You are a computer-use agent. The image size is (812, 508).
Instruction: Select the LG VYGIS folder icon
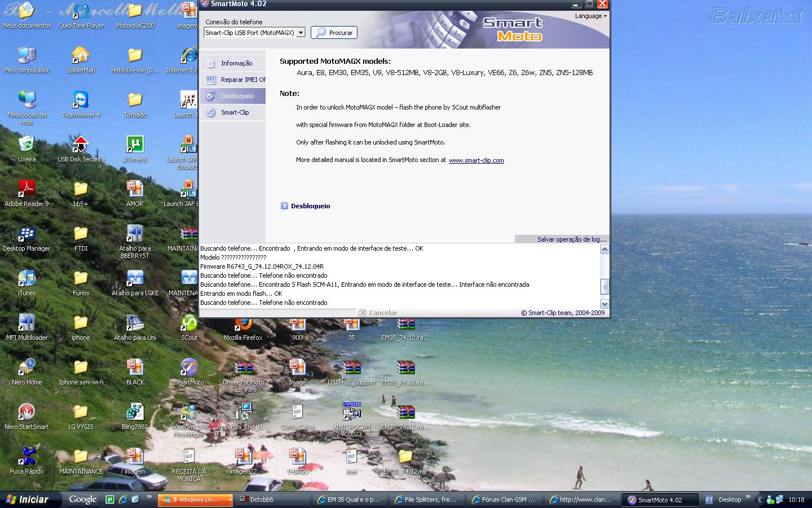tap(81, 417)
